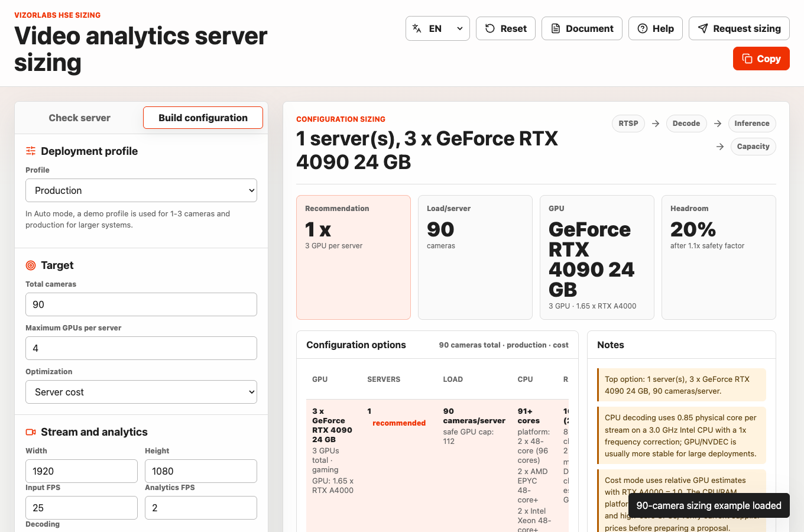Click the Maximum GPUs per server field
Viewport: 804px width, 532px height.
pos(141,348)
